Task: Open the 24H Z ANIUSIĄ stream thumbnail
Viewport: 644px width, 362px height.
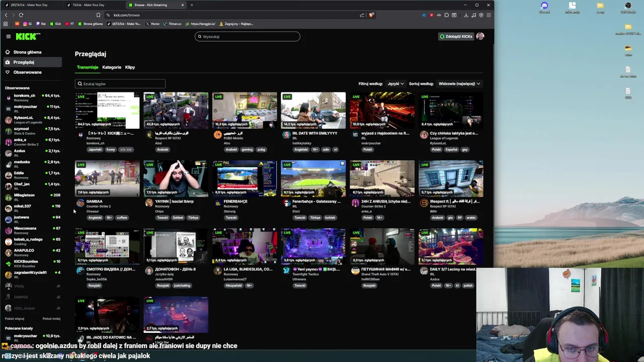Action: pos(382,178)
